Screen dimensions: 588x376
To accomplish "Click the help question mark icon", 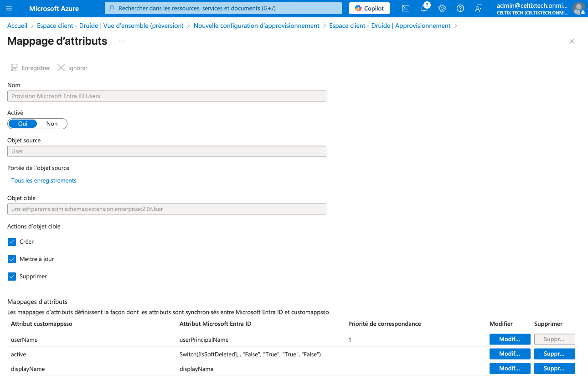I will 460,8.
